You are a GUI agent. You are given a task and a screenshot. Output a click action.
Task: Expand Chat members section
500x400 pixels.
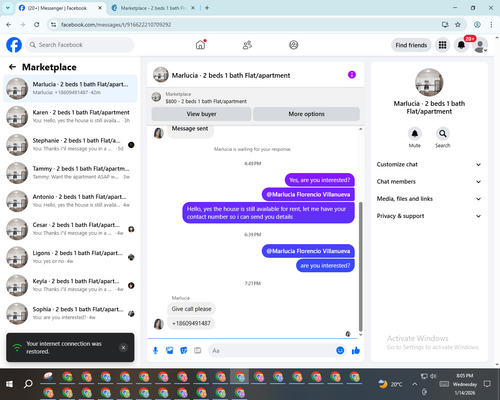pos(429,182)
